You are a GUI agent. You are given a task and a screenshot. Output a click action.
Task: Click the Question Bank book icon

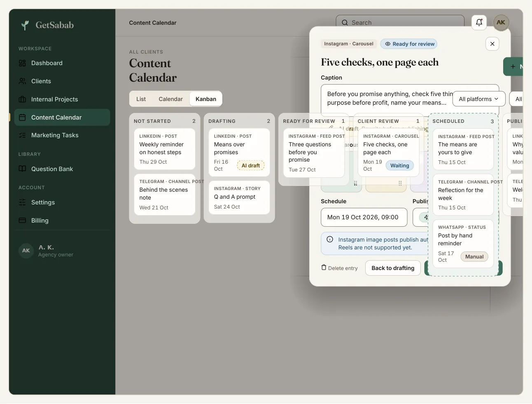click(22, 169)
